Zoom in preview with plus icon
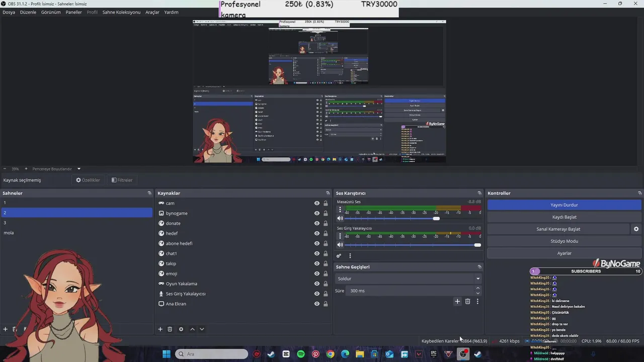 pyautogui.click(x=26, y=169)
